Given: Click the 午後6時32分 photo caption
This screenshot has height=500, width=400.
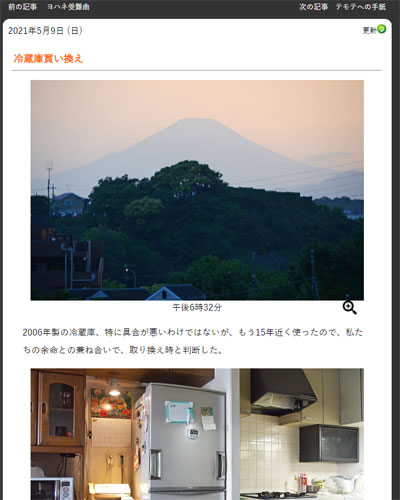Looking at the screenshot, I should coord(197,307).
